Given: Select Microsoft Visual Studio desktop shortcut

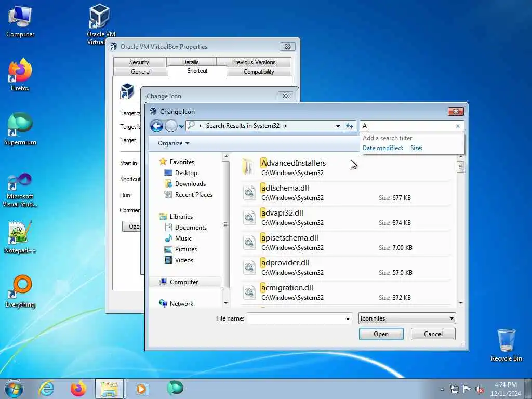Looking at the screenshot, I should click(20, 190).
